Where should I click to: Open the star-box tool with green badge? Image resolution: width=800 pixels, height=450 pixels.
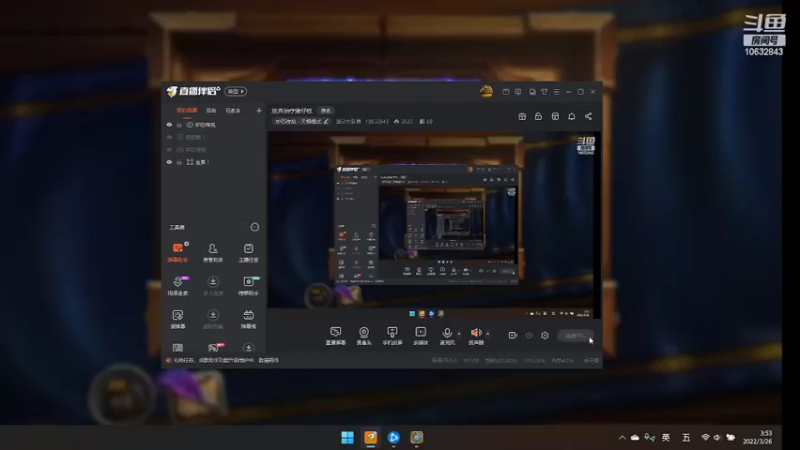pos(248,285)
